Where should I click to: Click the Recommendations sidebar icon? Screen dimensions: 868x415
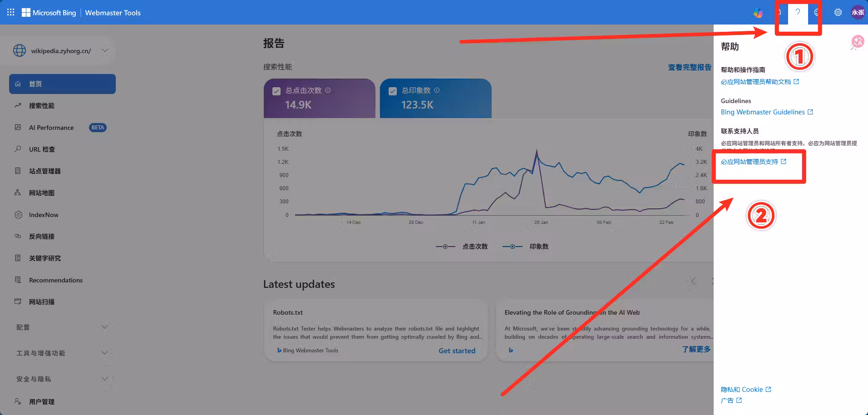tap(18, 280)
